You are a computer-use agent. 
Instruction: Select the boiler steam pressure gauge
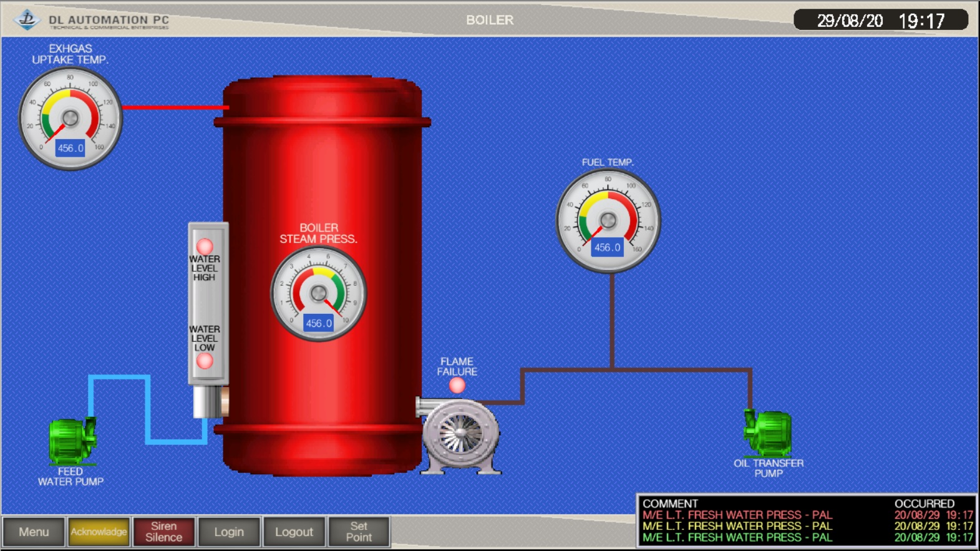pos(318,294)
